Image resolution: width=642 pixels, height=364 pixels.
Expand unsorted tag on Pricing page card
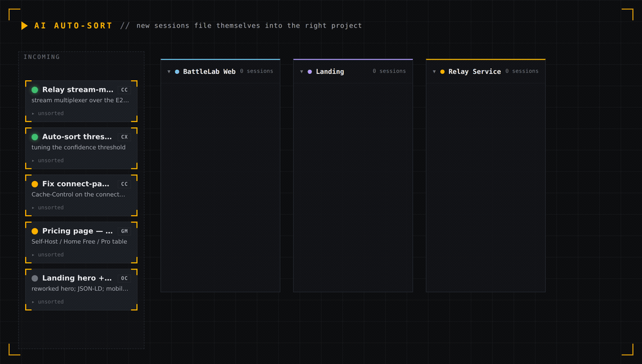point(48,255)
